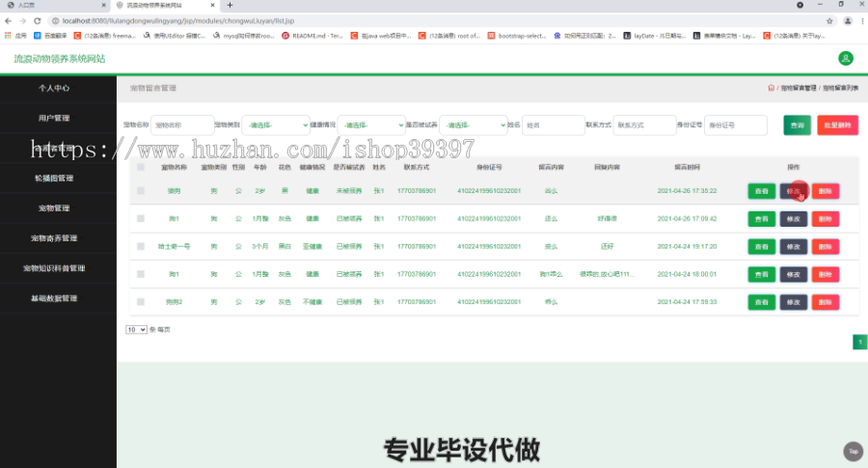Screen dimensions: 868x468
Task: Open the 百度翻译 bookmark
Action: tap(50, 36)
